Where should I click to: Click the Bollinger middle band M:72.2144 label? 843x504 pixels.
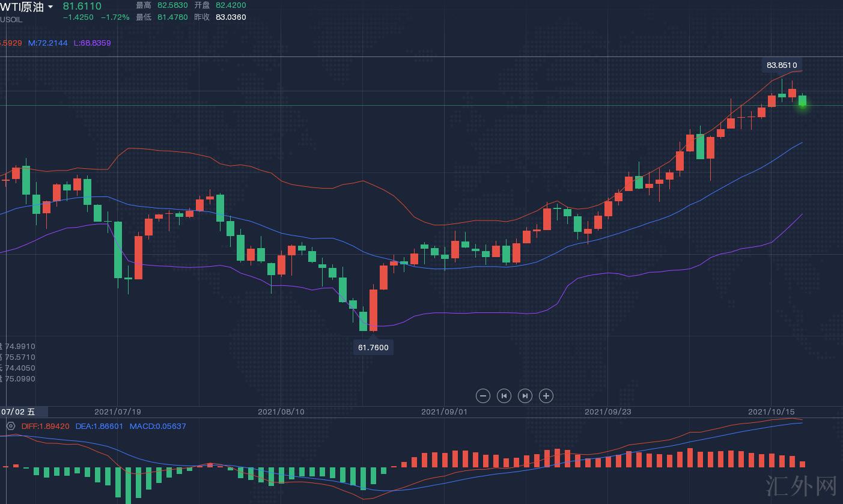[x=48, y=43]
